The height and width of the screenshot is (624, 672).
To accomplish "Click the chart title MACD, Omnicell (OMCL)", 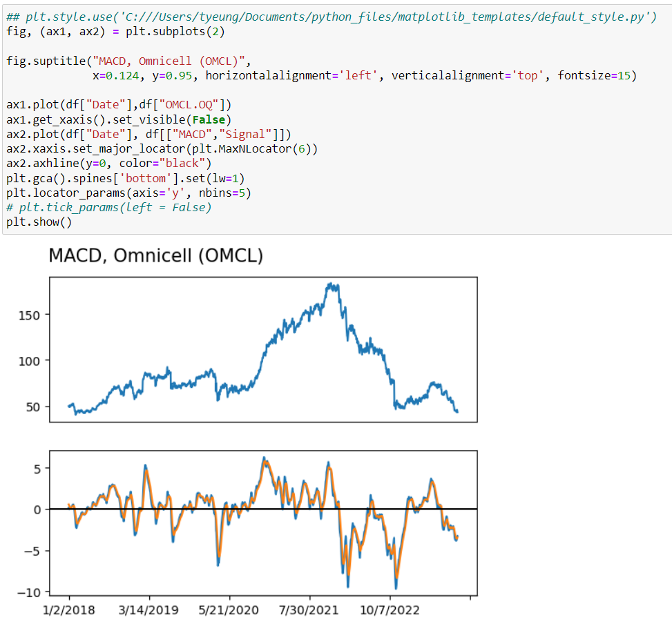I will pos(155,255).
